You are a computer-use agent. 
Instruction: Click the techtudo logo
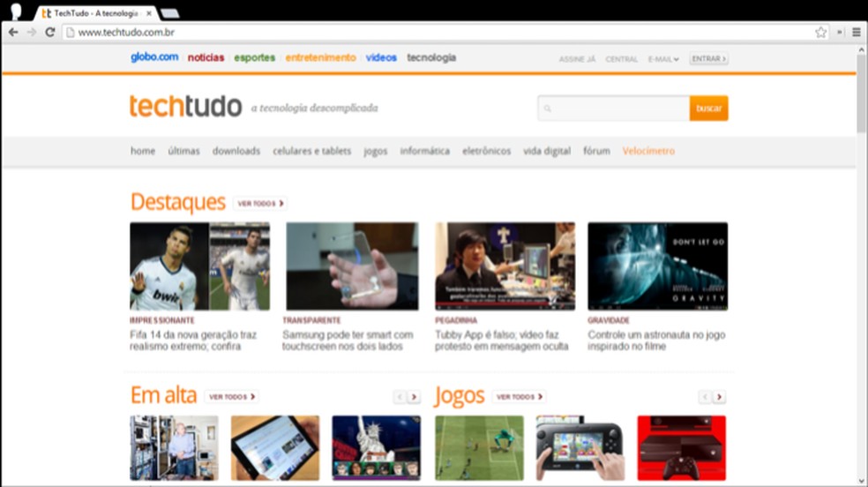coord(185,106)
